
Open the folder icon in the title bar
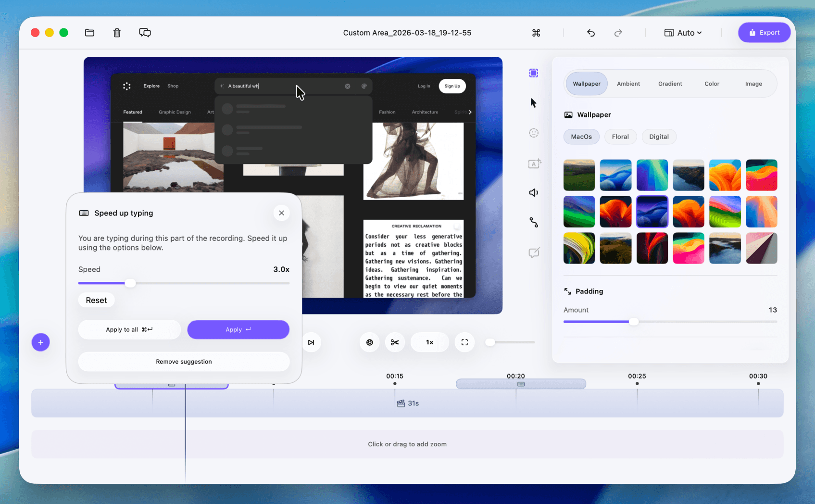(x=89, y=33)
